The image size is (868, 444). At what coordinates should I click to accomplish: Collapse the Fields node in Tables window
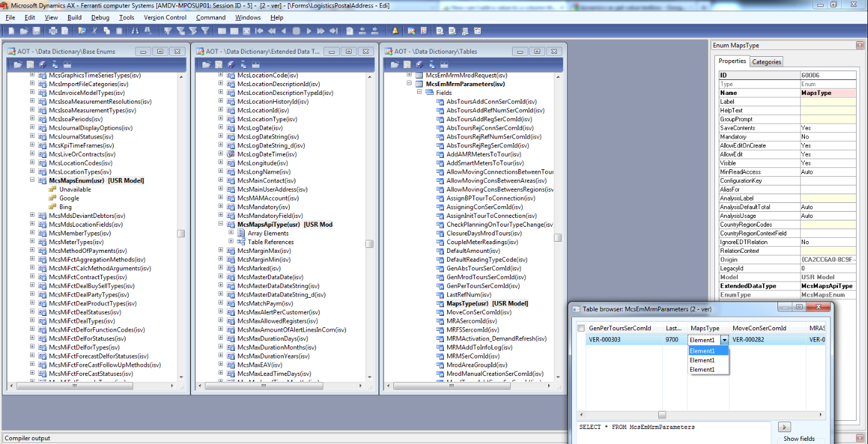pos(420,92)
